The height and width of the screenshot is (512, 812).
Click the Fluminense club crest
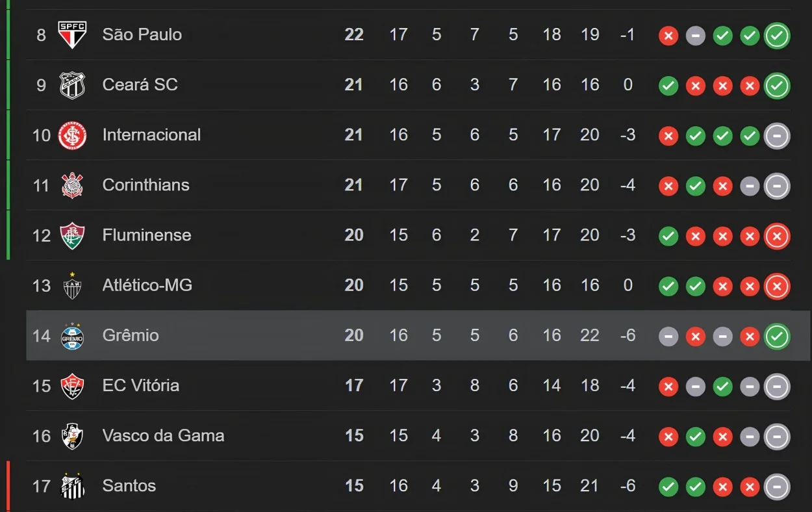72,235
